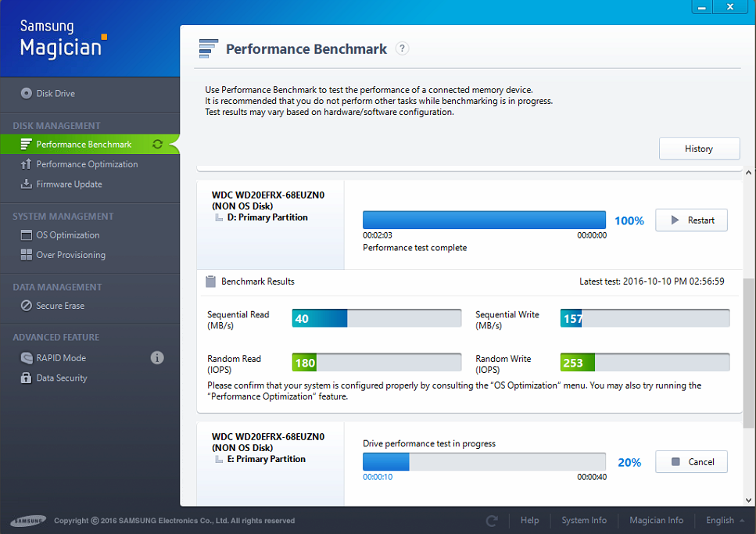This screenshot has height=534, width=756.
Task: Open RAPID Mode
Action: [61, 358]
